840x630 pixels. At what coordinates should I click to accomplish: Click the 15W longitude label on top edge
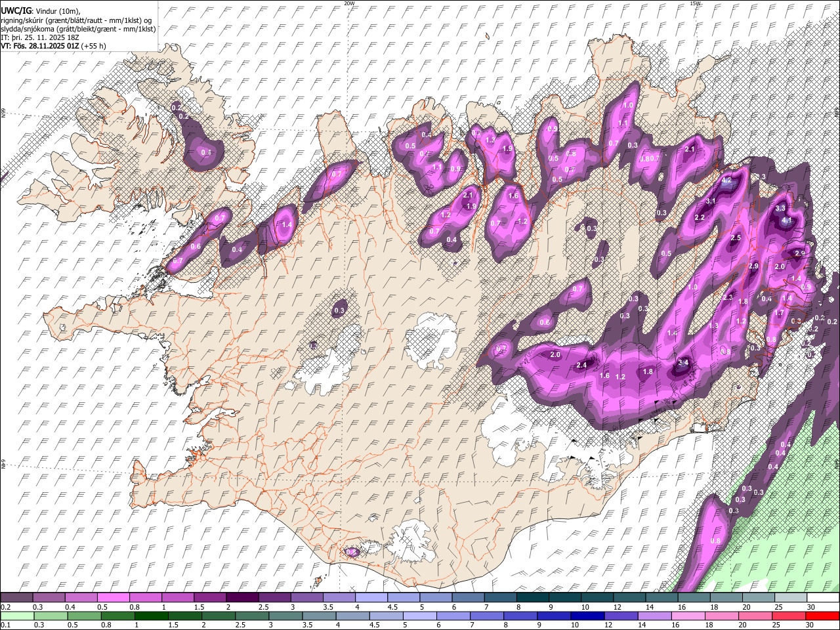[694, 3]
